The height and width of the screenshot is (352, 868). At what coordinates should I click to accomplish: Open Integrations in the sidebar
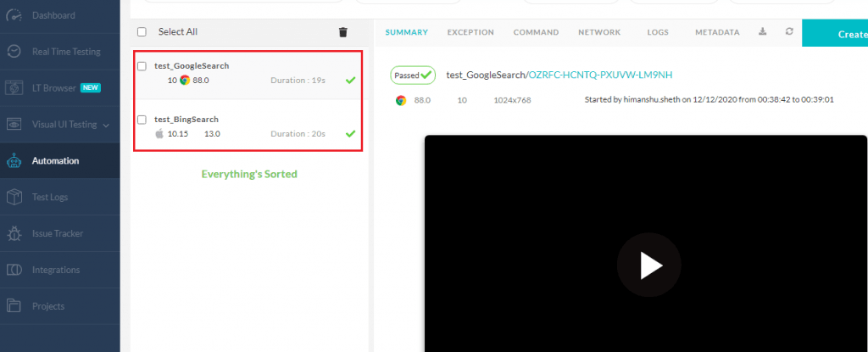(55, 270)
